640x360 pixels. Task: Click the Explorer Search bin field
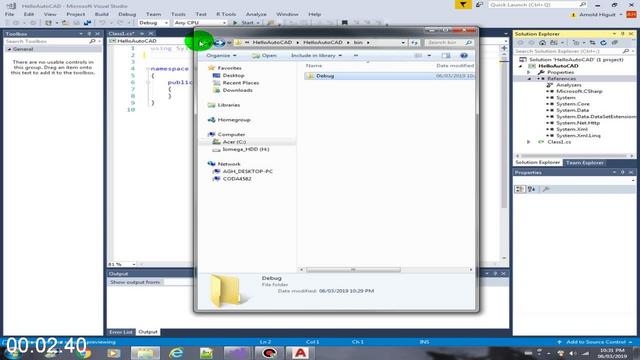(x=448, y=42)
